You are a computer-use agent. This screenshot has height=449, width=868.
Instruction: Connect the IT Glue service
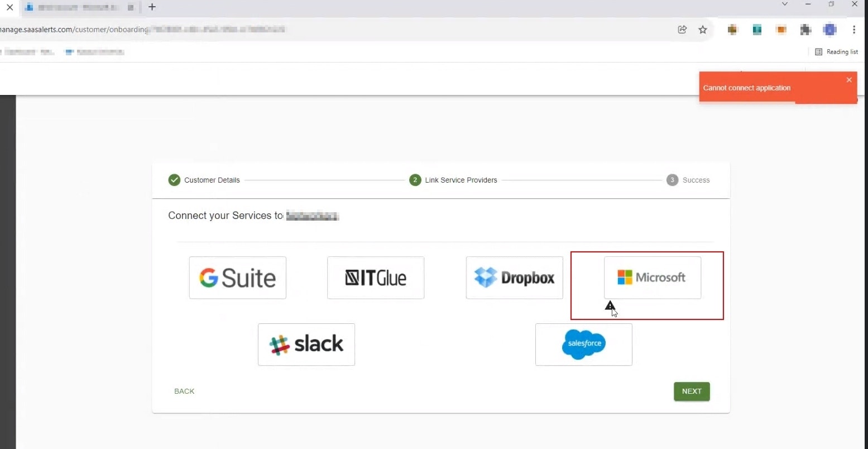click(376, 278)
